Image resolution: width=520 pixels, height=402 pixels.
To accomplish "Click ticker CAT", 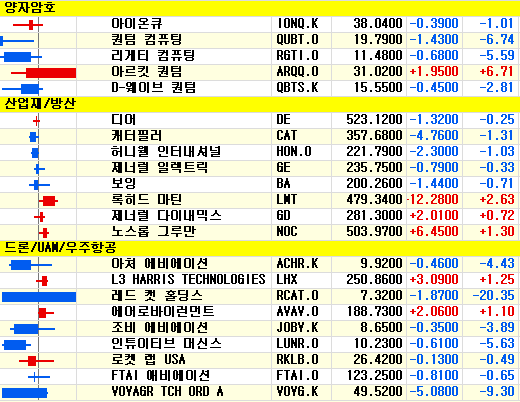I will [x=286, y=136].
